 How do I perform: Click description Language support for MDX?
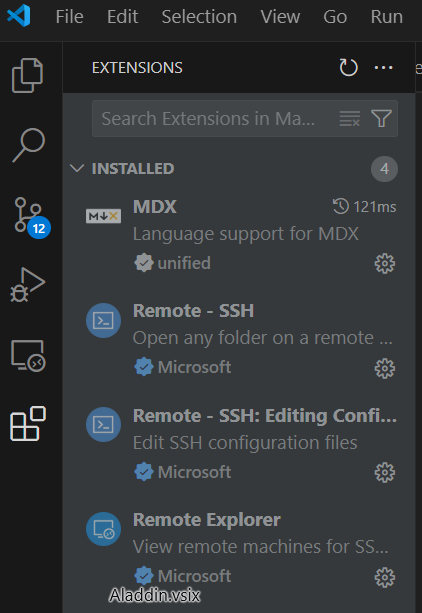click(x=246, y=234)
